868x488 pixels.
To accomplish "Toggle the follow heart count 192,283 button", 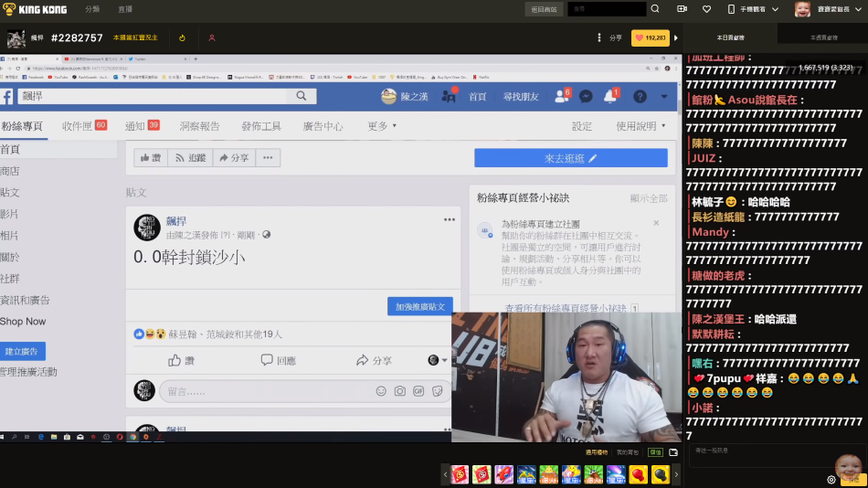I will (650, 38).
